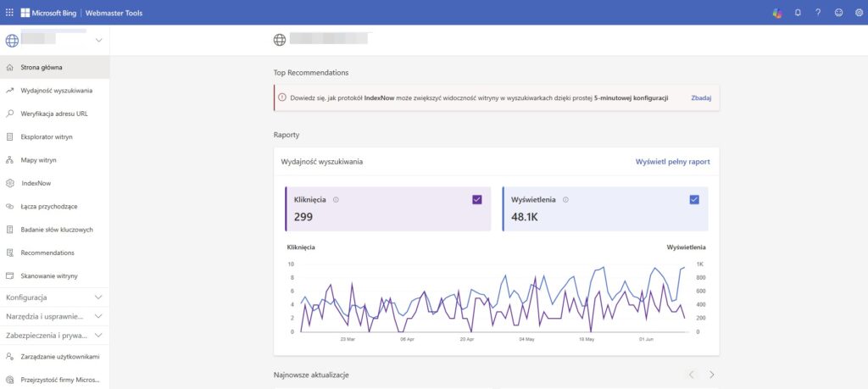Click the Microsoft Bing logo
The image size is (868, 389).
click(x=48, y=12)
